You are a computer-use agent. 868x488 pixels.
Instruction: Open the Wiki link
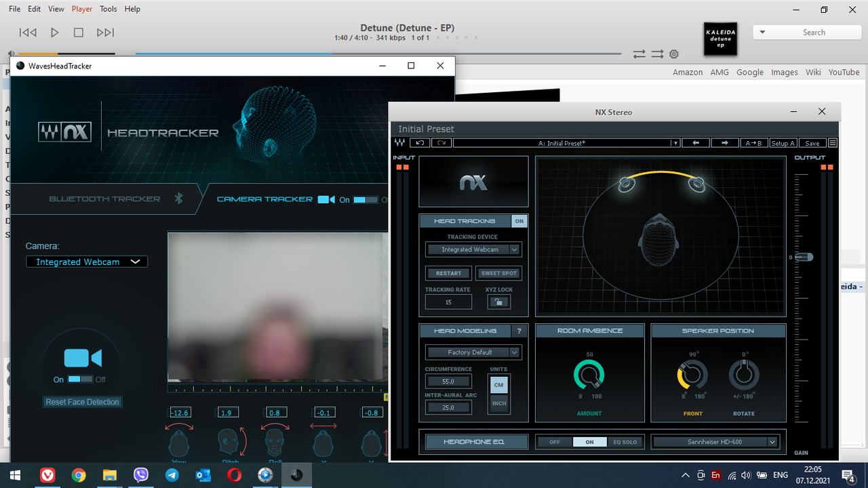point(813,72)
